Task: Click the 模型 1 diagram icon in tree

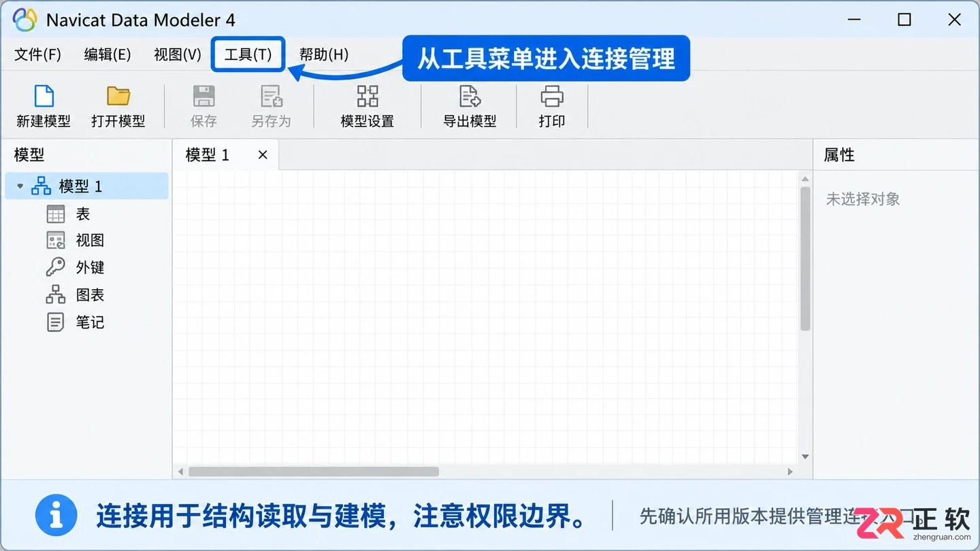Action: click(42, 186)
